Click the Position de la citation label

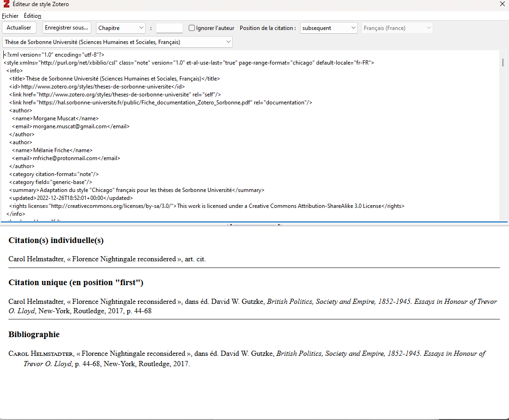(268, 28)
